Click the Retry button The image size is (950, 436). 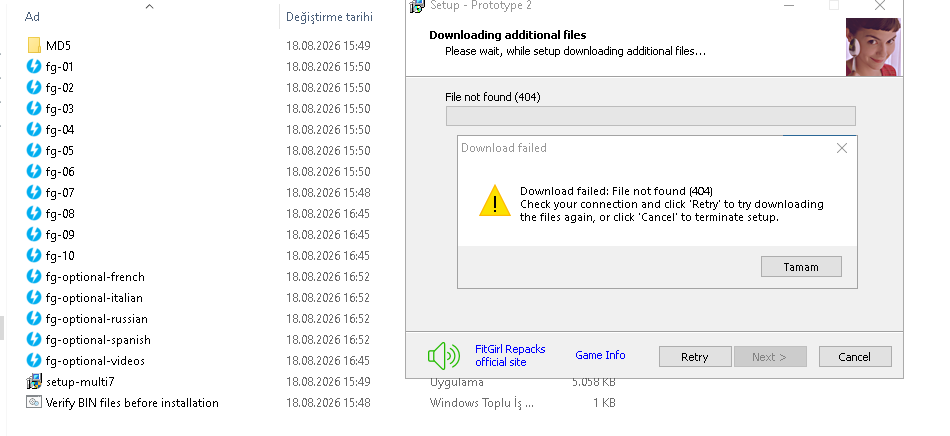click(695, 357)
